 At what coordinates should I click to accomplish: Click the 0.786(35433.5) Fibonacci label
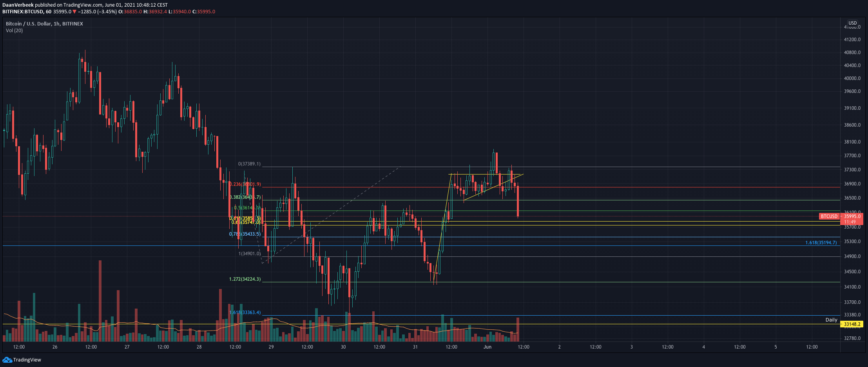[x=245, y=234]
